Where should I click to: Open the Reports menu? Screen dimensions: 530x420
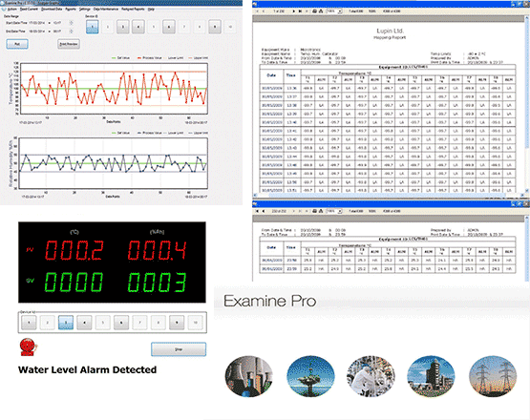71,10
